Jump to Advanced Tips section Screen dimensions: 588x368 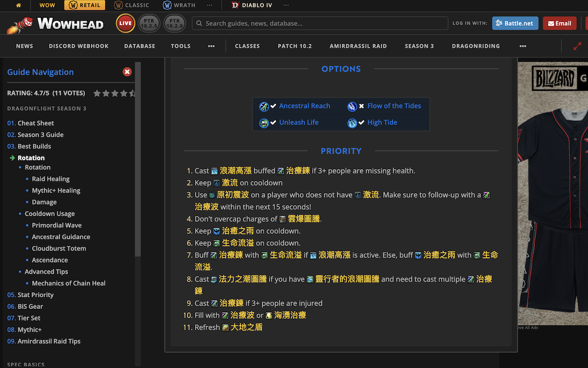(x=46, y=271)
